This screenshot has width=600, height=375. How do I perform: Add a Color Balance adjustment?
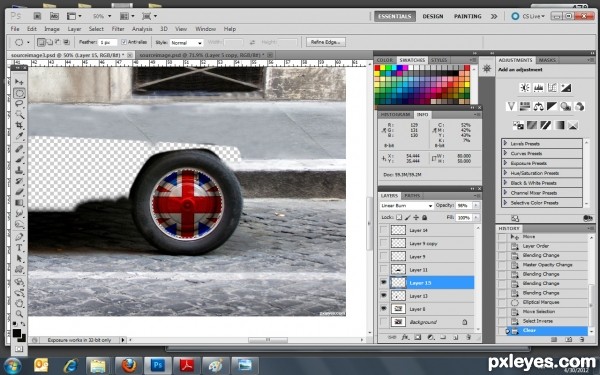coord(538,106)
